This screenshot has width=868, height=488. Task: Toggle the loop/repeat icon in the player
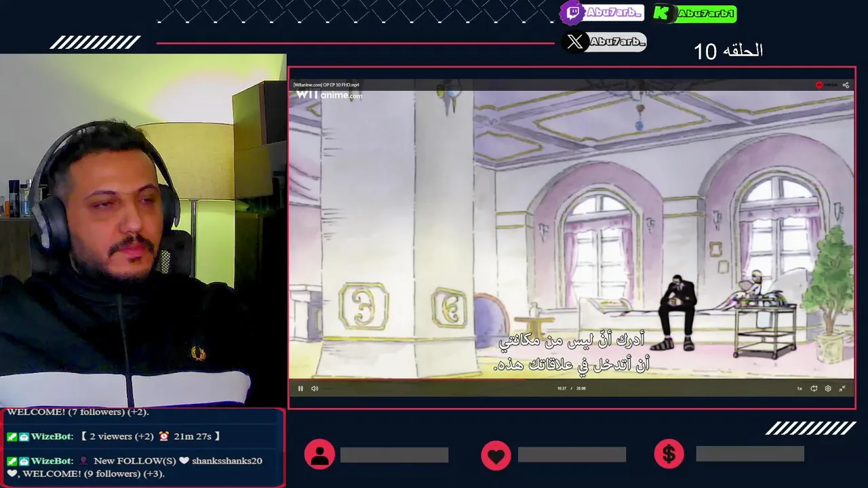(x=814, y=388)
